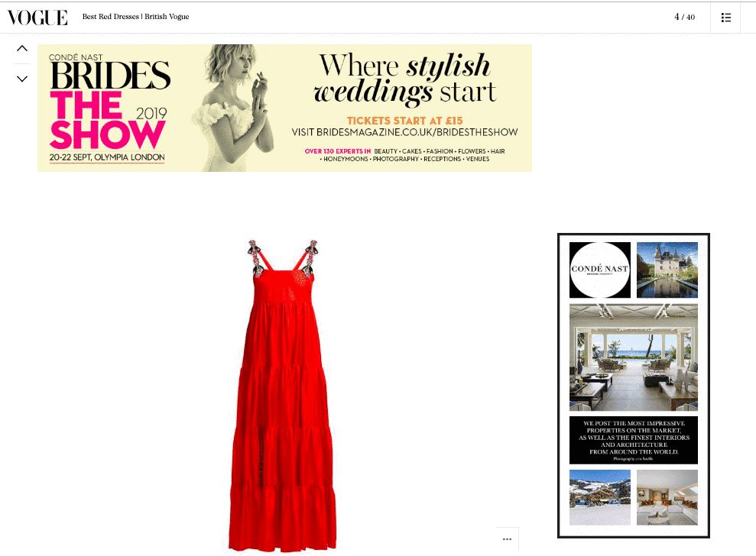Image resolution: width=756 pixels, height=556 pixels.
Task: Open the seaside living room photo
Action: pos(634,357)
